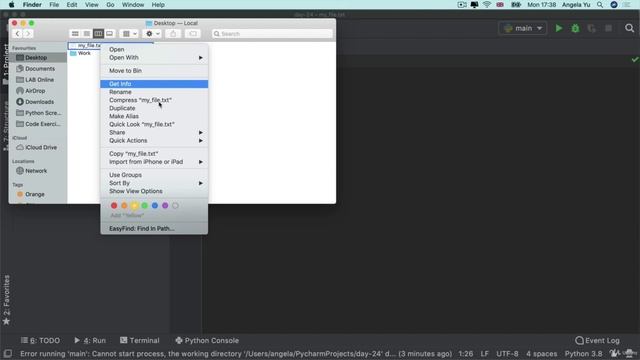The image size is (640, 360).
Task: Apply the green tag color
Action: 144,205
